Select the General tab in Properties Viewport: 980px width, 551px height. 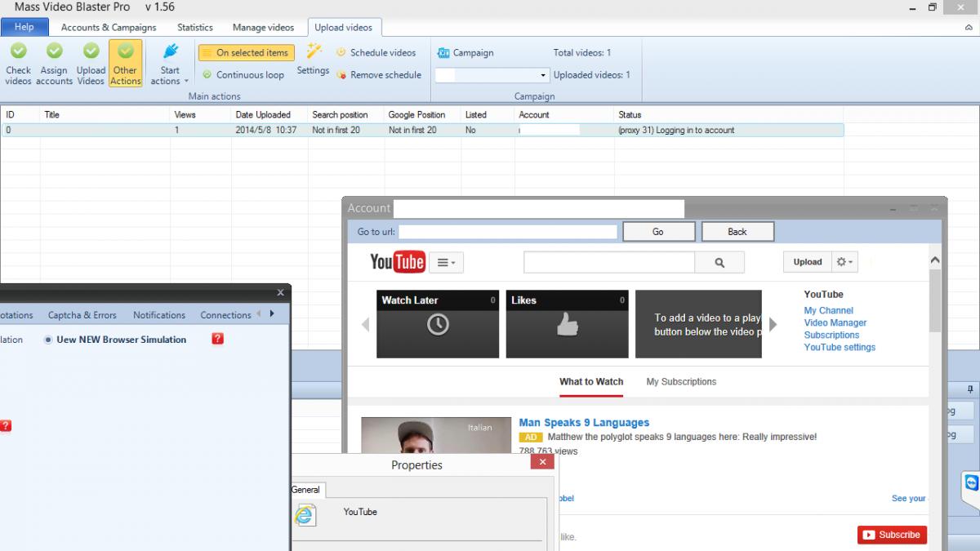[306, 490]
